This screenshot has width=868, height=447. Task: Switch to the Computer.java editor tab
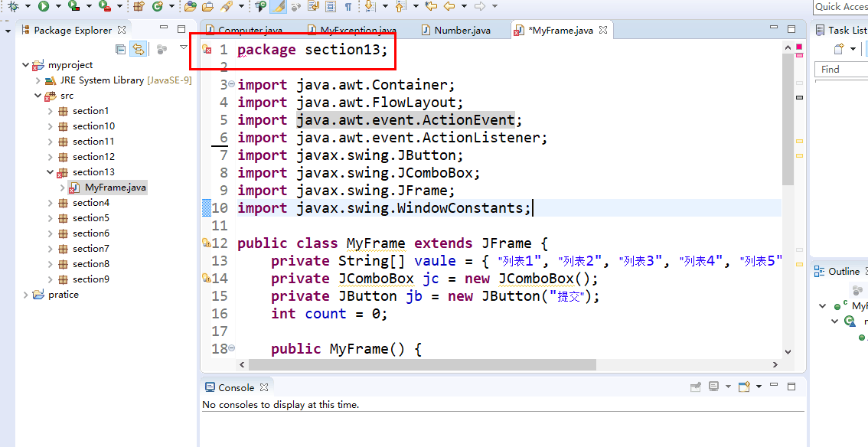244,31
